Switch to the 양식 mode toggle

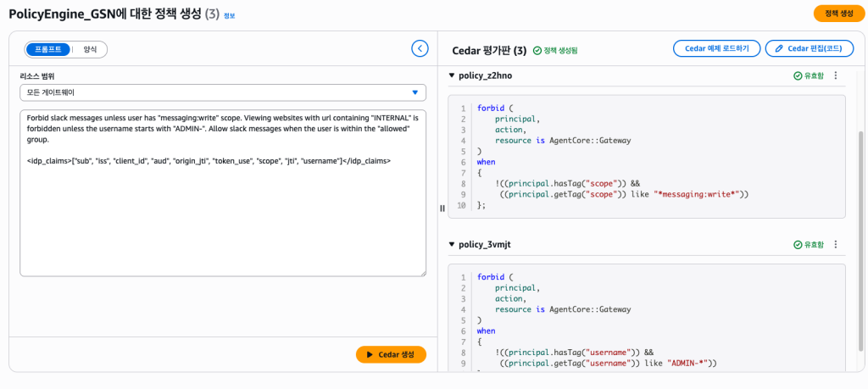click(90, 49)
